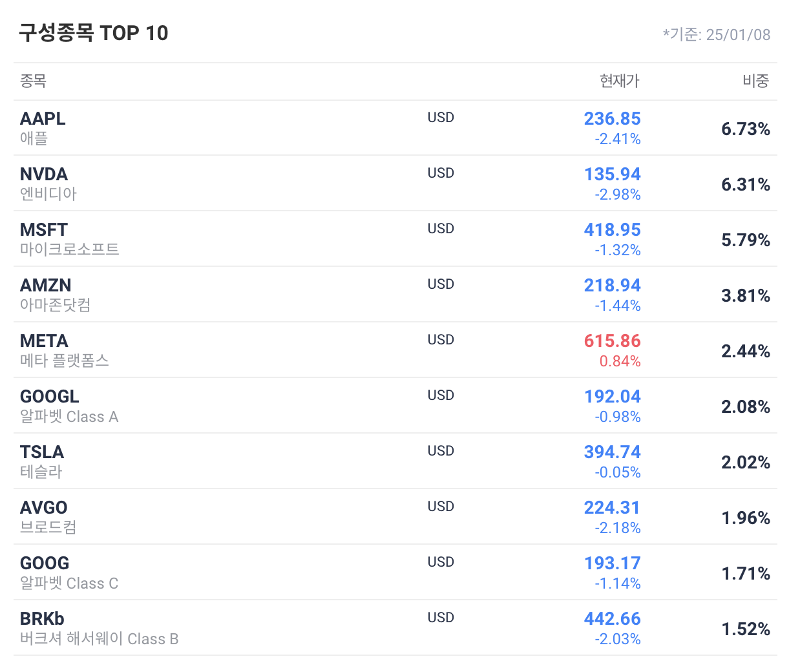Click the 현재가 column header
Screen dimensions: 800x672
tap(619, 81)
